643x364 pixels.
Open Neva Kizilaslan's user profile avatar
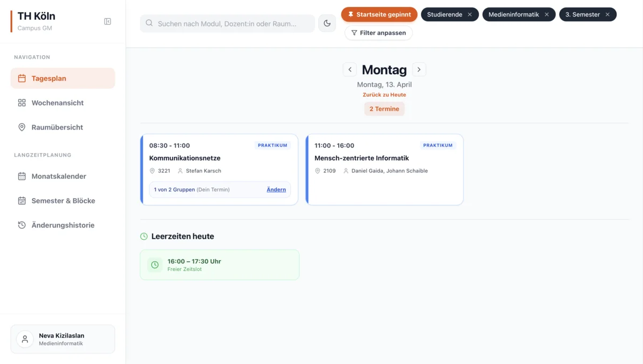25,339
